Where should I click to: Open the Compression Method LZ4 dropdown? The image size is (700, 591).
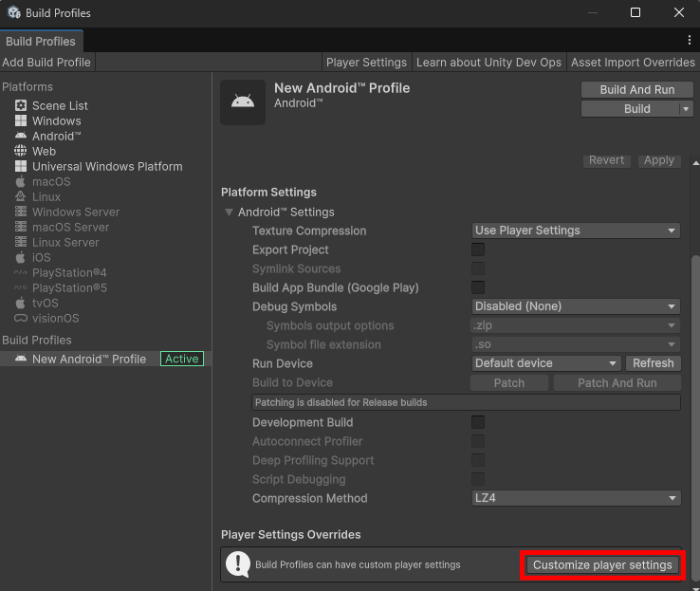click(x=576, y=498)
